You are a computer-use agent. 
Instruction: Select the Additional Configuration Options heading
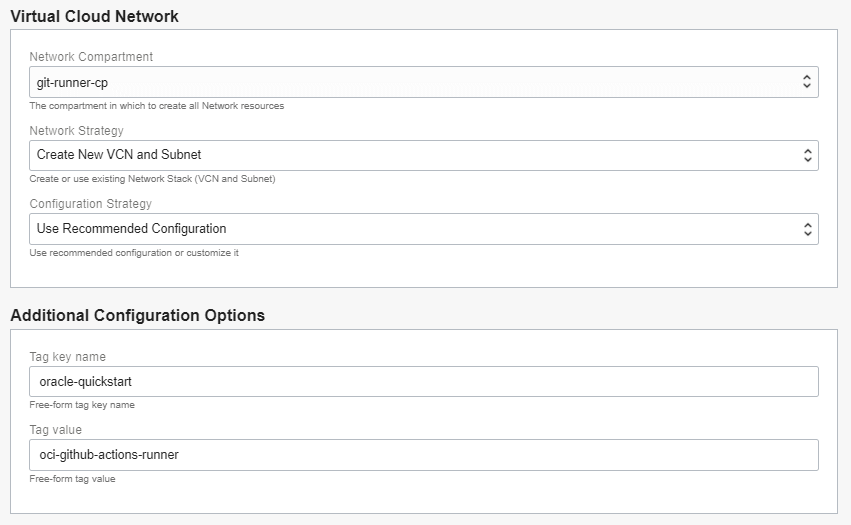click(x=137, y=315)
